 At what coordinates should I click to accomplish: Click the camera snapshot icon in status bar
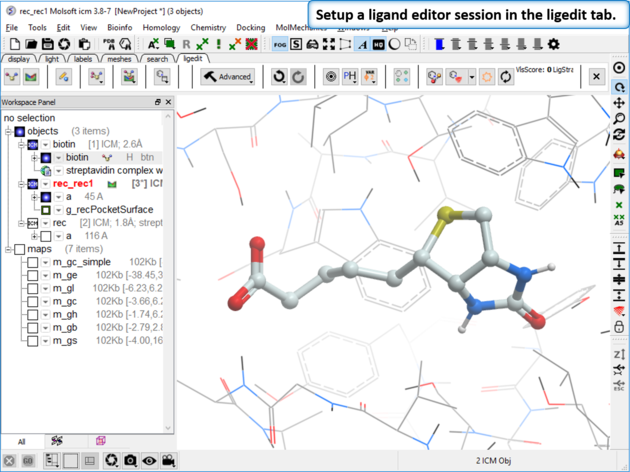click(x=130, y=461)
